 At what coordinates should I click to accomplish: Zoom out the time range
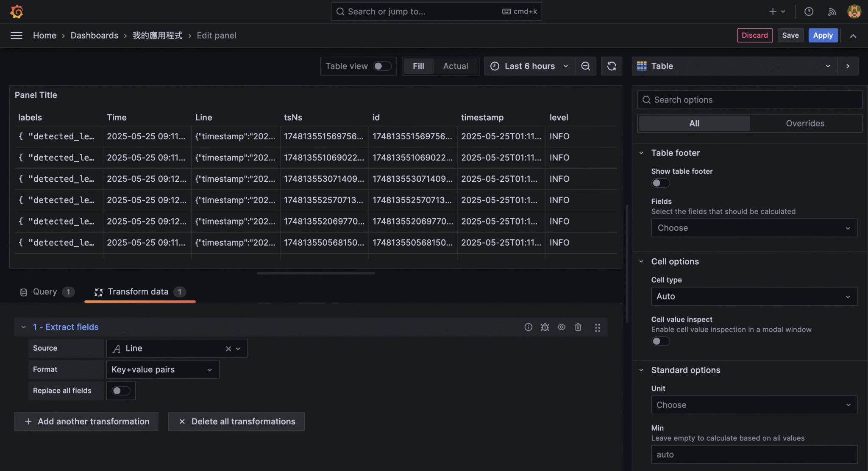click(585, 66)
